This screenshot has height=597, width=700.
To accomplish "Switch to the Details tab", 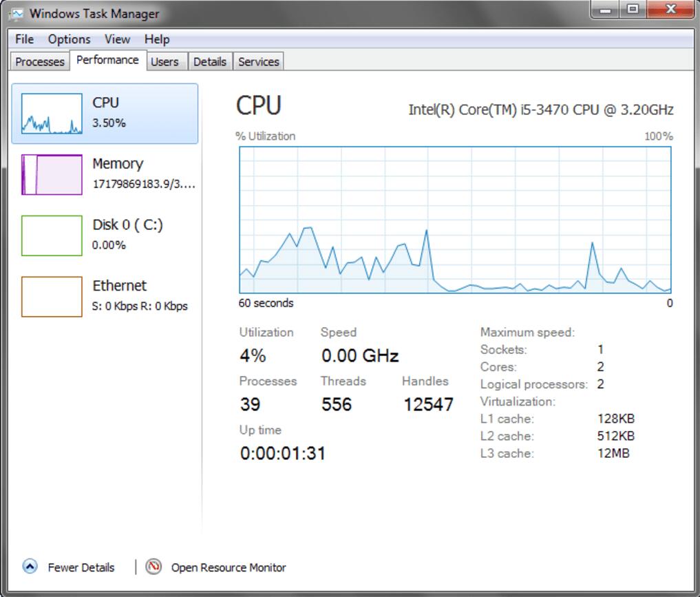I will pos(210,61).
